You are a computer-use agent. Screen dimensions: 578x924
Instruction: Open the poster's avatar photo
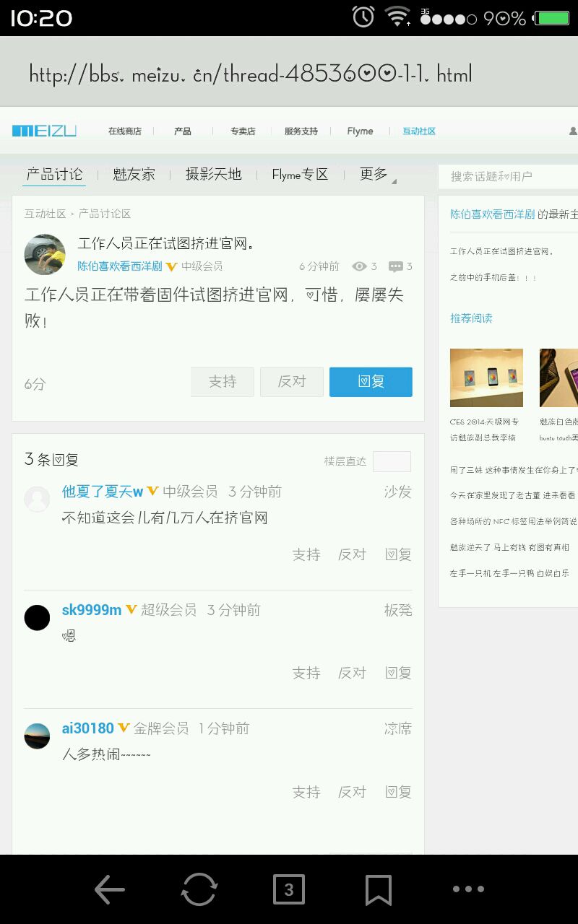click(45, 254)
